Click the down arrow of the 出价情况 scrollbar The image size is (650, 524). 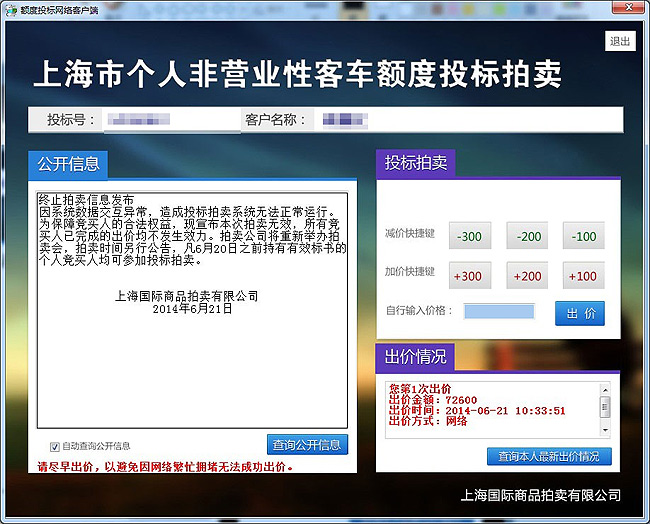(604, 428)
